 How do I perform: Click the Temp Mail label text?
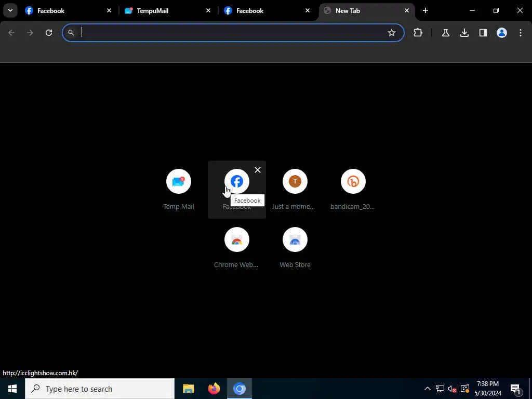point(179,206)
